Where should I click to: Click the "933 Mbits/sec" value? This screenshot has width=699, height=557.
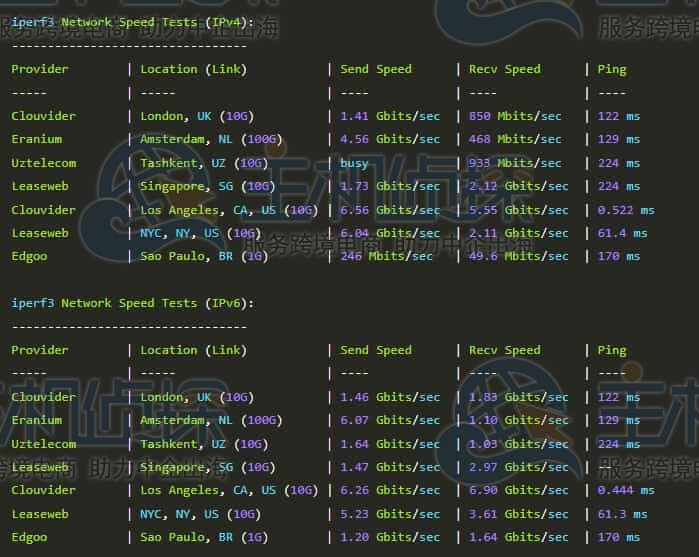(515, 163)
